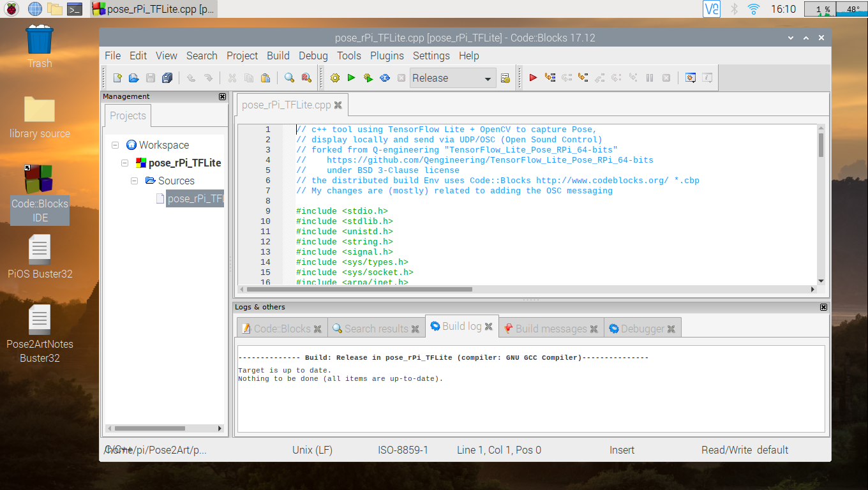Open the Edit menu
Screen dimensions: 868x490
(138, 56)
